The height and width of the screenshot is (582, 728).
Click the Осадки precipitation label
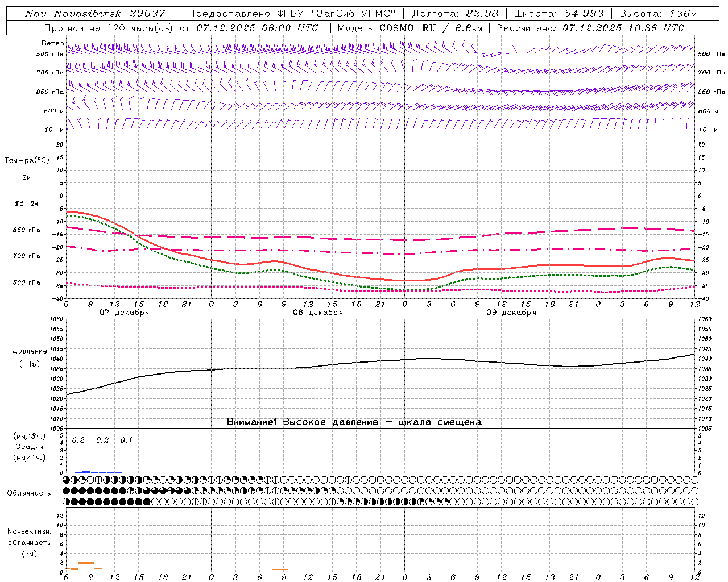(28, 447)
